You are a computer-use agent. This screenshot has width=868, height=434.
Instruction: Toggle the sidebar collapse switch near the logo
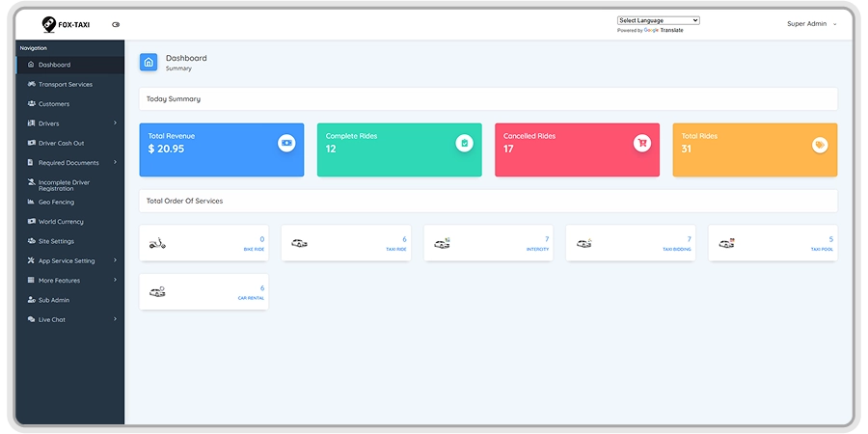[116, 24]
